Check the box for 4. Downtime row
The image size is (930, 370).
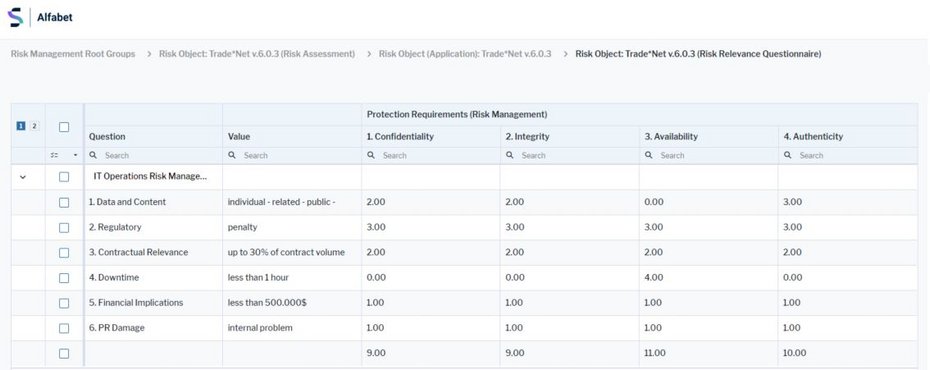[64, 278]
